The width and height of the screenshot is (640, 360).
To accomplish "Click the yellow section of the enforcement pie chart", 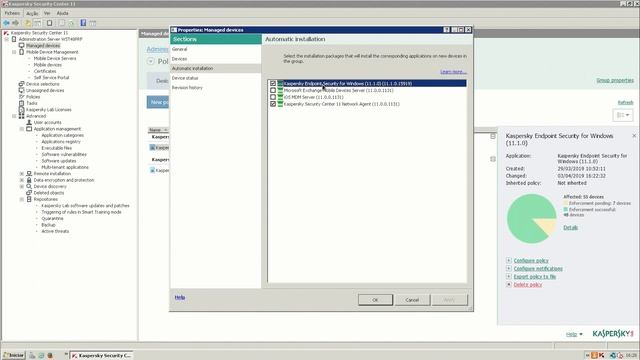I will point(548,226).
